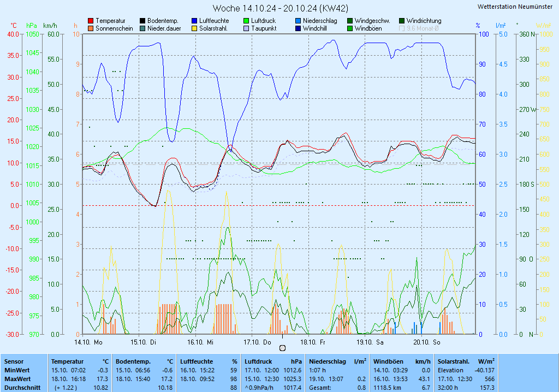Click the MaxWert row label

click(17, 379)
